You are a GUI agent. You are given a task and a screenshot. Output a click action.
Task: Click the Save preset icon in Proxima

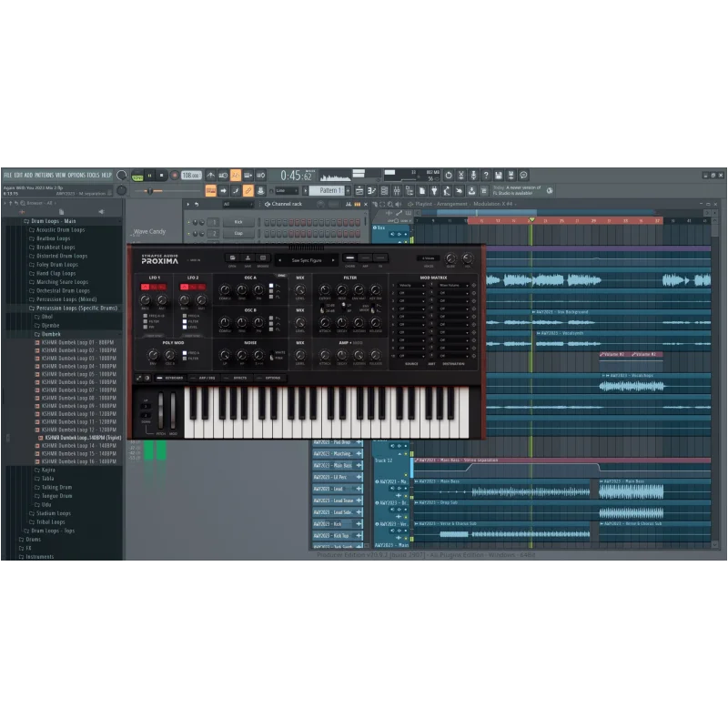248,258
